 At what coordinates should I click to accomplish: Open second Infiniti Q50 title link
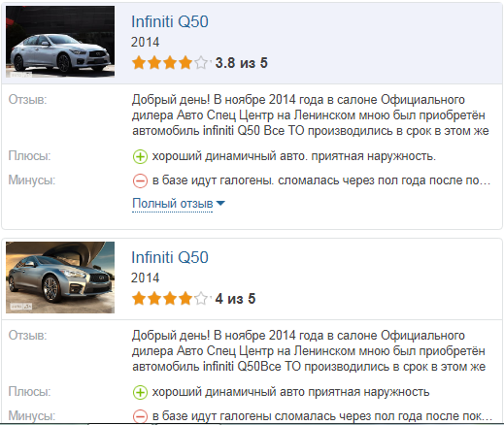click(x=170, y=257)
